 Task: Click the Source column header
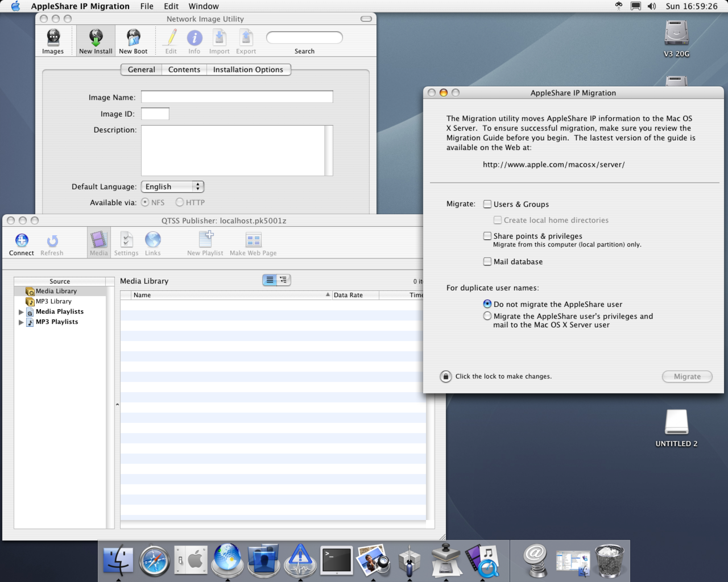pyautogui.click(x=60, y=281)
